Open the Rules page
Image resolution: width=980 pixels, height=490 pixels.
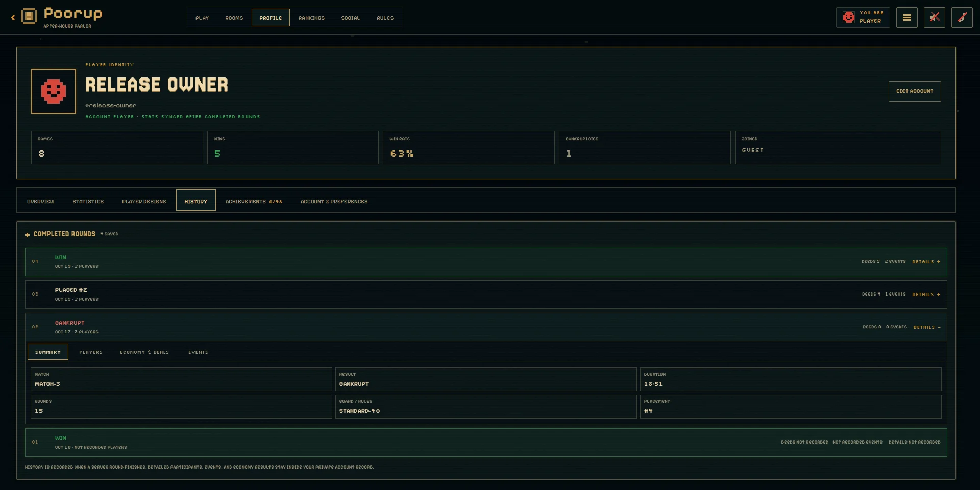[385, 18]
